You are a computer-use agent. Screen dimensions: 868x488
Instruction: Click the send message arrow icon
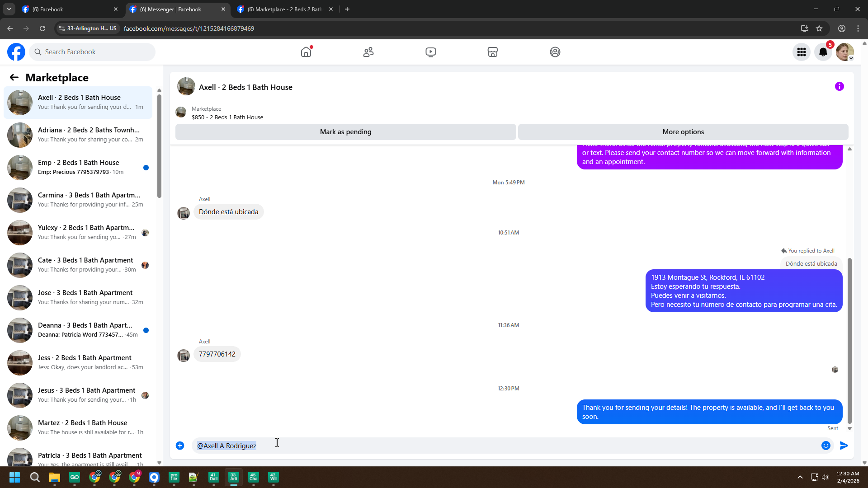point(844,446)
